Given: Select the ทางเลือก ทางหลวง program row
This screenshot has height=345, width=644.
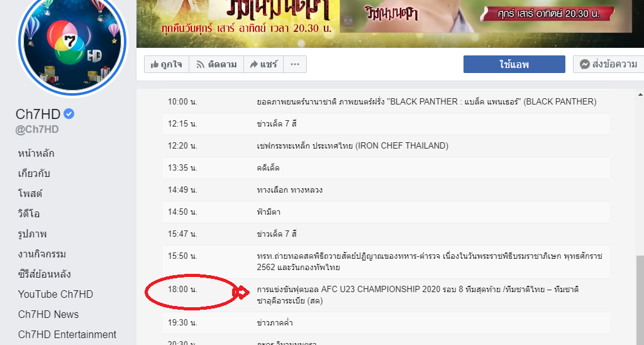Looking at the screenshot, I should pyautogui.click(x=386, y=190).
